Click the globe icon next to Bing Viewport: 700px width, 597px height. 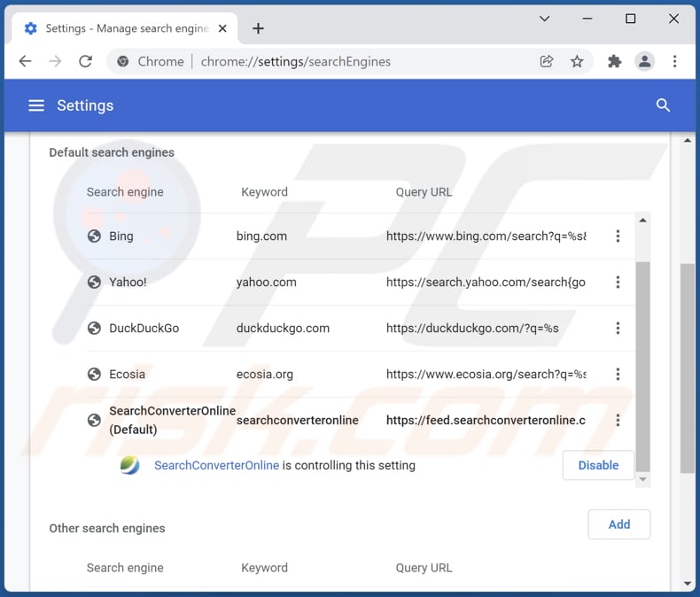pyautogui.click(x=94, y=236)
